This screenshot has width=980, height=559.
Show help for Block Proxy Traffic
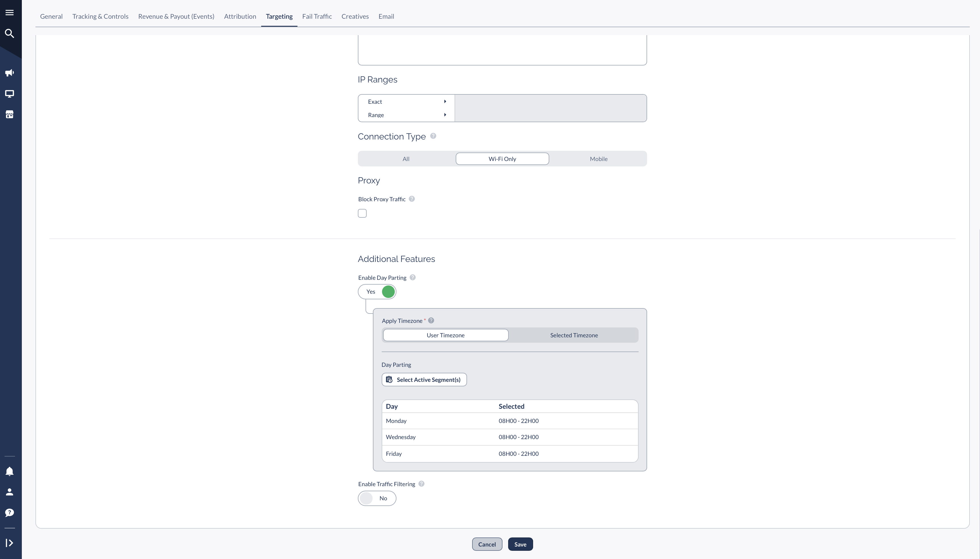[412, 199]
